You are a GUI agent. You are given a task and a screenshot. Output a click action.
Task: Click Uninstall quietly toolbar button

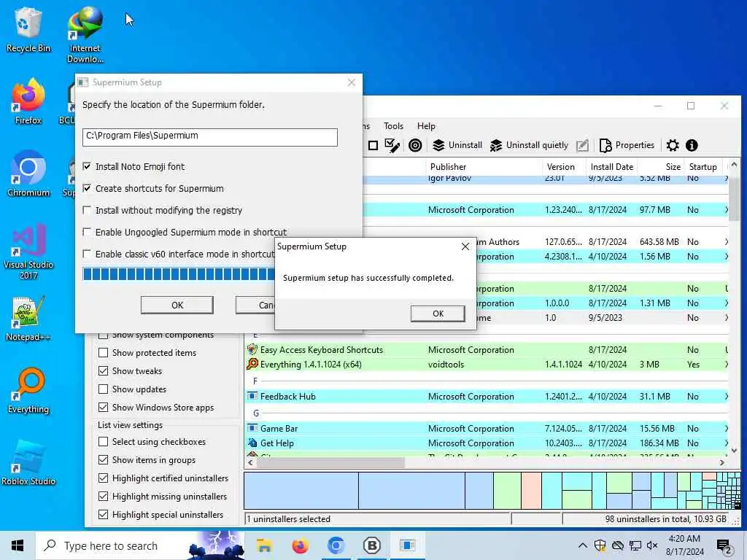click(529, 145)
